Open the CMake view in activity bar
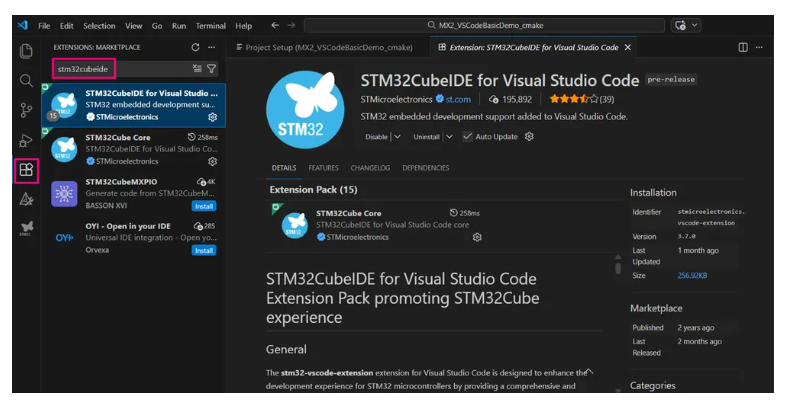Screen dimensions: 786x403 tap(26, 199)
